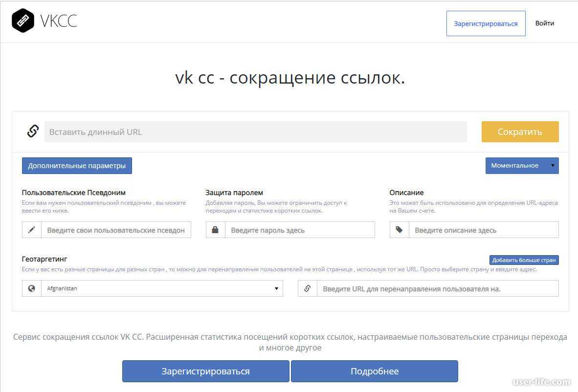Click the bottom Зарегистрироваться button
578x392 pixels.
tap(206, 371)
